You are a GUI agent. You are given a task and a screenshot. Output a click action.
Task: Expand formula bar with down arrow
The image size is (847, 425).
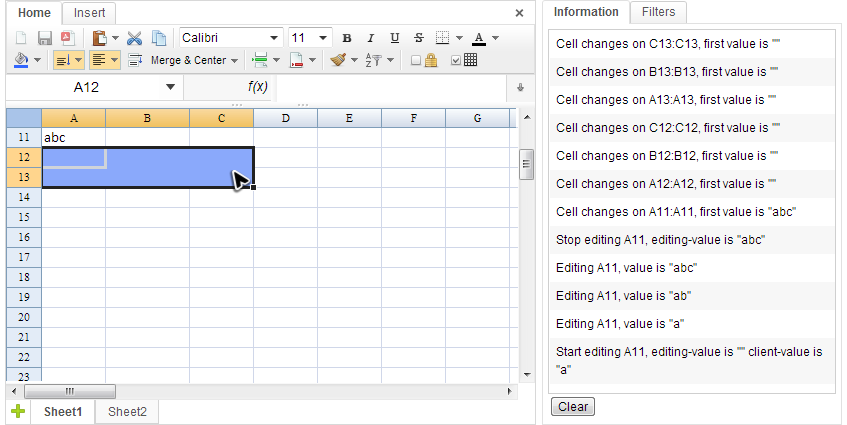(x=520, y=87)
